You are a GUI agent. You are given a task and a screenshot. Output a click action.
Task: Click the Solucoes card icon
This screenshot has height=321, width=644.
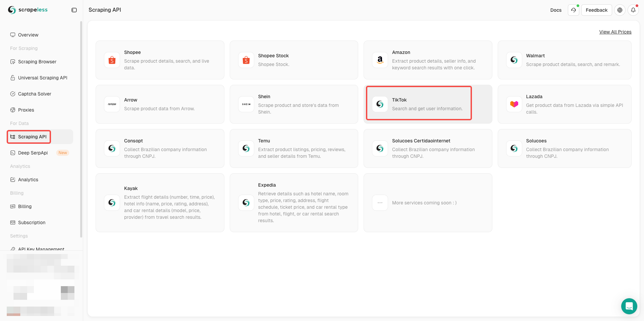click(514, 148)
